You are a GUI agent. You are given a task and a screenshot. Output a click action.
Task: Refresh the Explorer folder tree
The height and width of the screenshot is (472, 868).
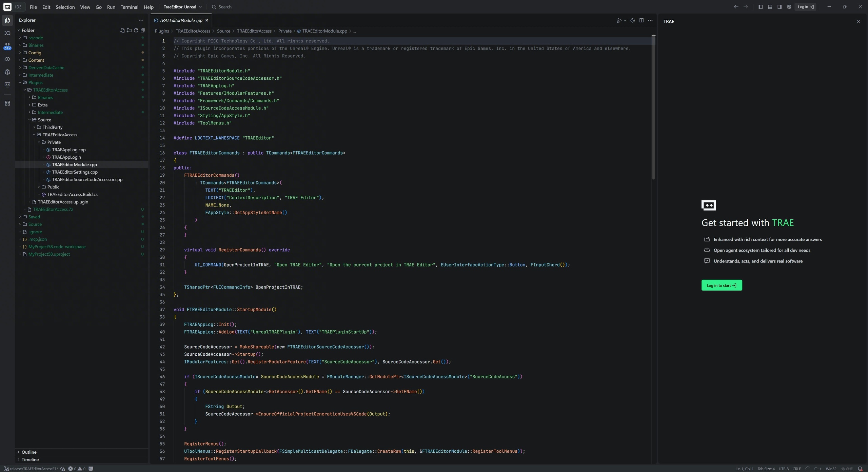[x=136, y=30]
